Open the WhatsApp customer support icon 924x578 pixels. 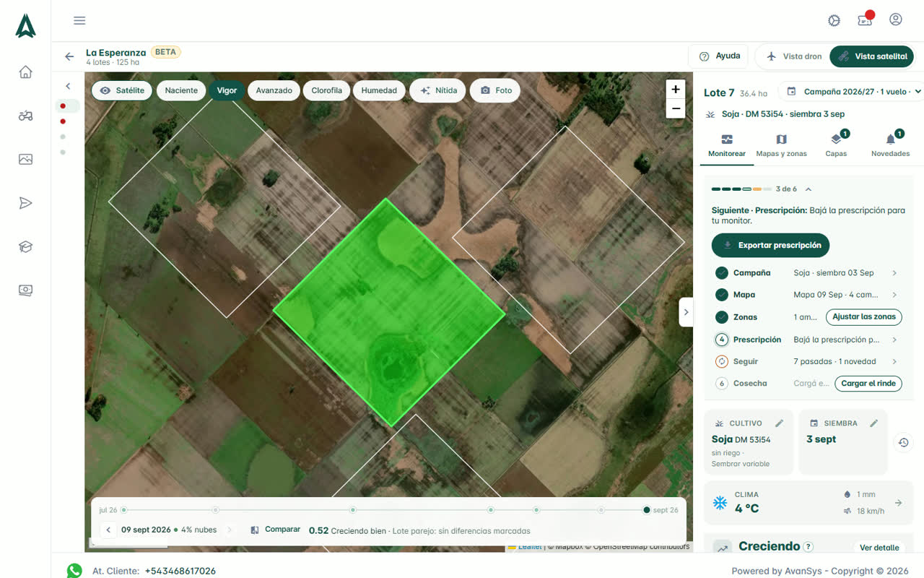point(74,571)
